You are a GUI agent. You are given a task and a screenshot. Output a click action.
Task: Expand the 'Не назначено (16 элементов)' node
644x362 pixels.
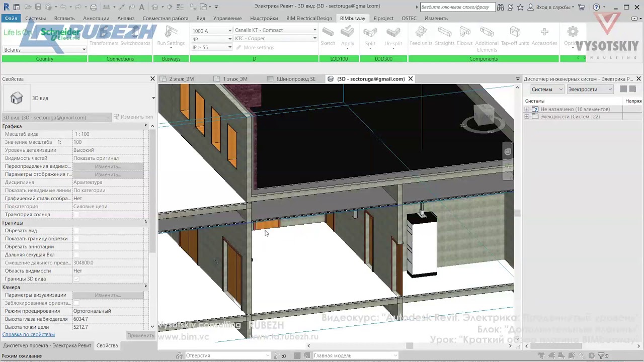[527, 109]
